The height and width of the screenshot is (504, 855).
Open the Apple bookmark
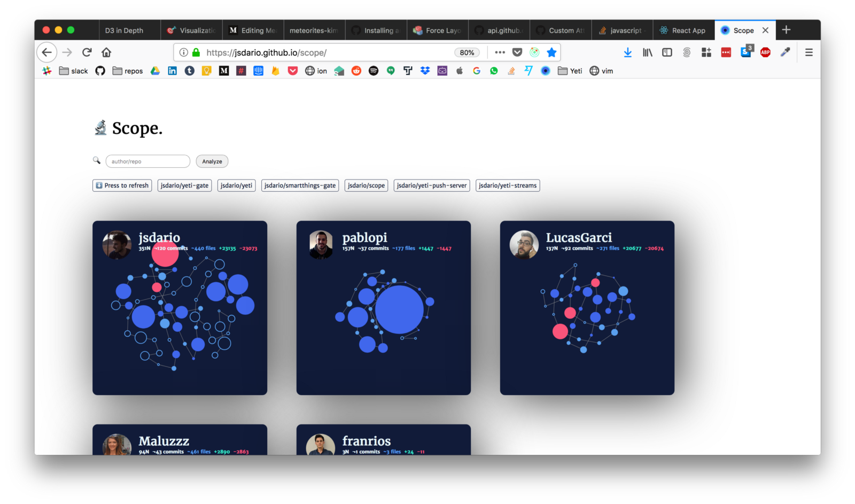coord(460,71)
